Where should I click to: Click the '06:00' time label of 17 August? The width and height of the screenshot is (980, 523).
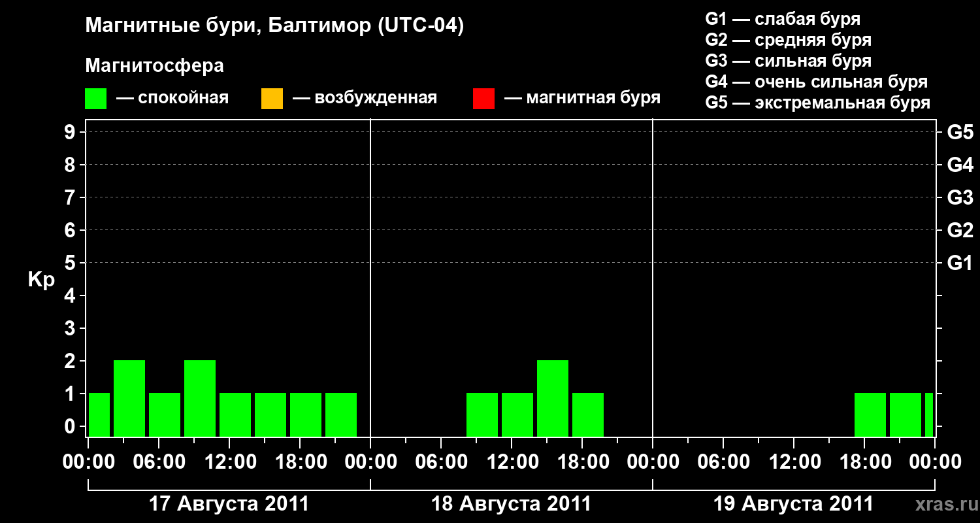159,462
